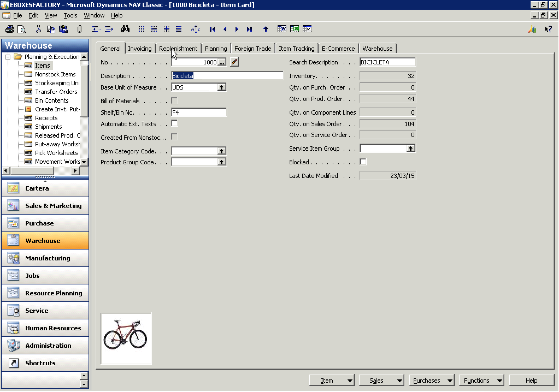Click the navigation pane horizontal scrollbar
Image resolution: width=559 pixels, height=392 pixels.
tap(40, 171)
